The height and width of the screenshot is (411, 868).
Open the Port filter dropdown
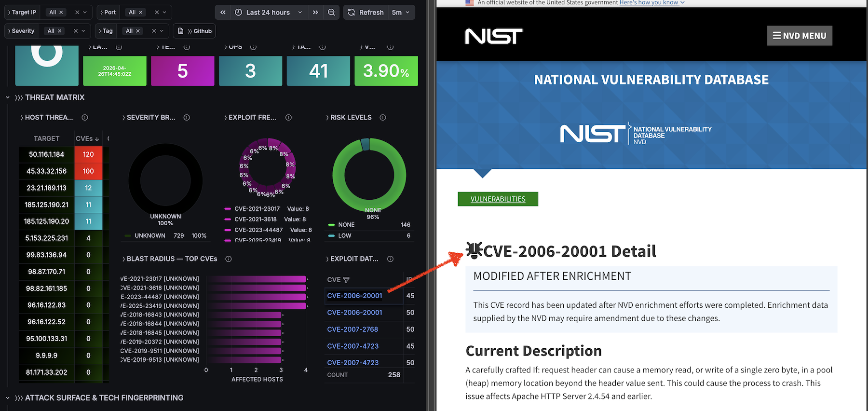click(x=164, y=13)
